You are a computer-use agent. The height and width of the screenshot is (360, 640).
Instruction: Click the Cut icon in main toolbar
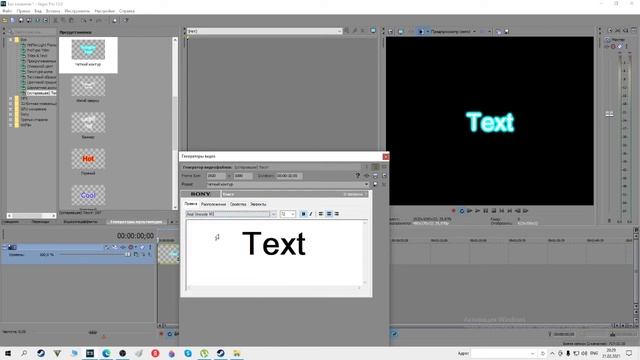(x=56, y=20)
